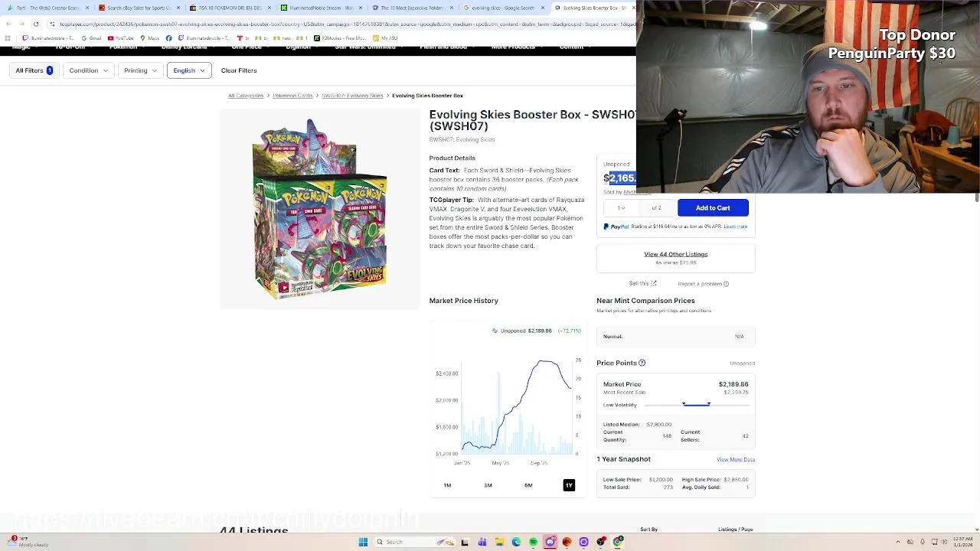Select the 3M price history range
The height and width of the screenshot is (551, 980).
(x=488, y=485)
